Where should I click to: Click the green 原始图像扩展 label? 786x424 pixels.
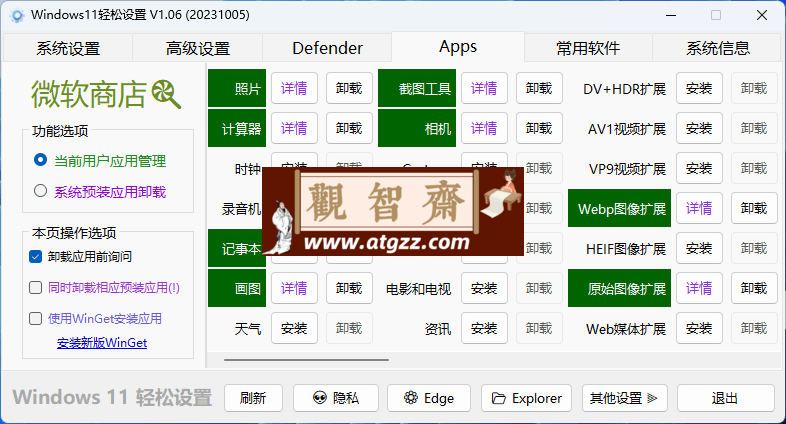(x=620, y=288)
